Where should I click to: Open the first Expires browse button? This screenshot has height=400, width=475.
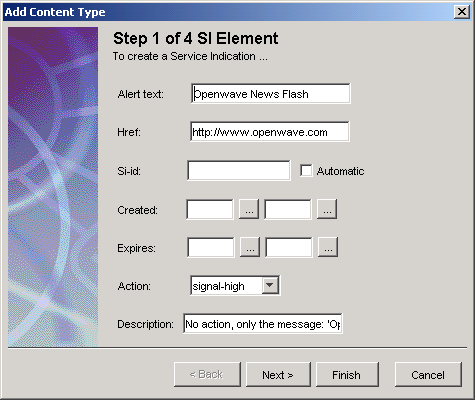[x=250, y=247]
